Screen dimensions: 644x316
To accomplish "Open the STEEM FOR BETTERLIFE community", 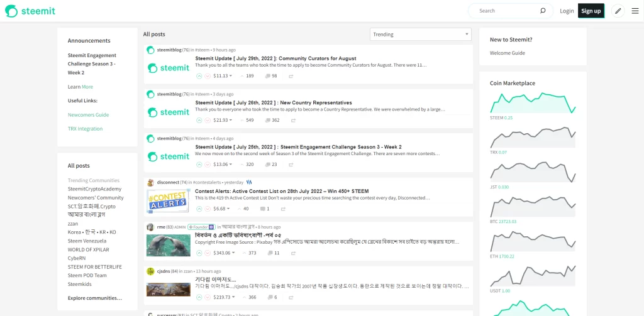I will [95, 267].
